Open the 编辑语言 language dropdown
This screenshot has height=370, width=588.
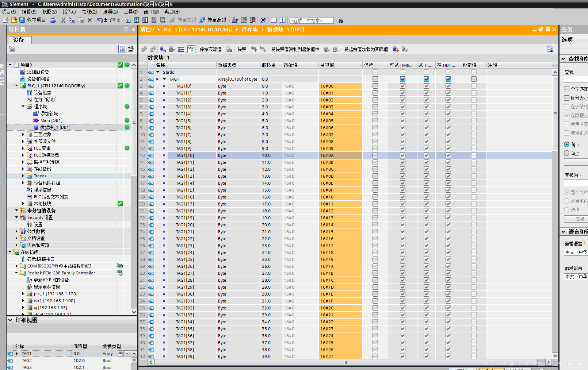click(x=576, y=252)
